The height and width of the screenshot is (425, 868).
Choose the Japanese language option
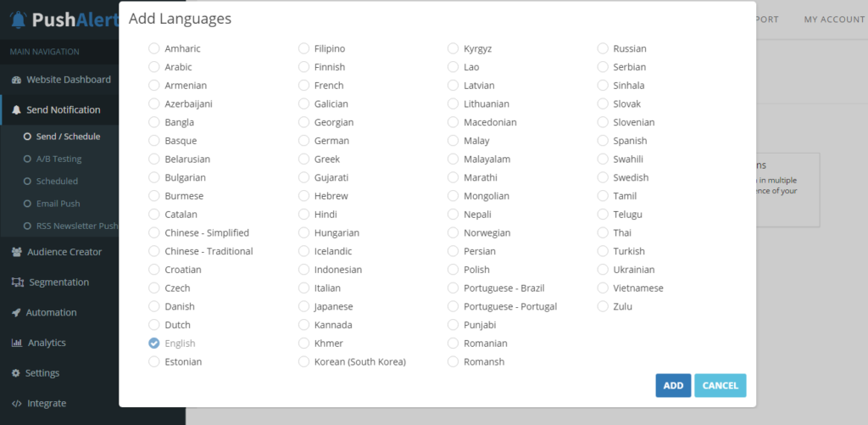(x=304, y=306)
